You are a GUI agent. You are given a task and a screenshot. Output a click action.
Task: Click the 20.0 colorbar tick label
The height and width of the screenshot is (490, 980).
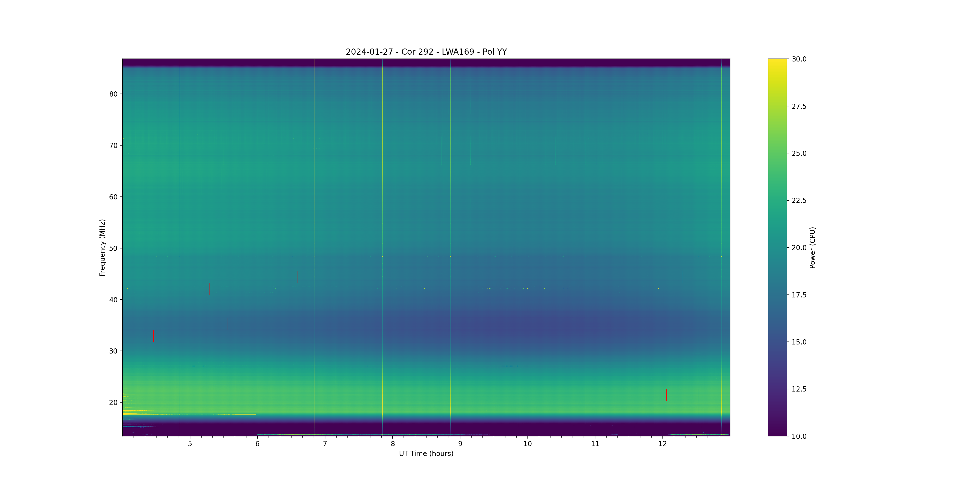coord(799,248)
